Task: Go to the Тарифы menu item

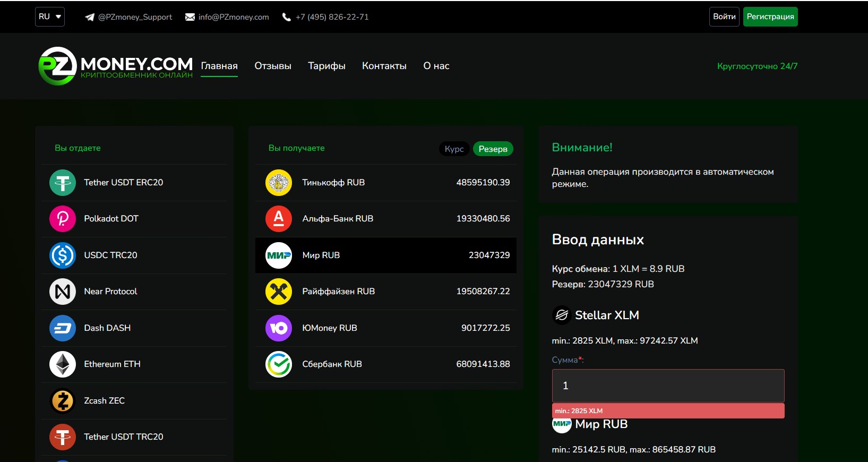Action: click(x=326, y=66)
